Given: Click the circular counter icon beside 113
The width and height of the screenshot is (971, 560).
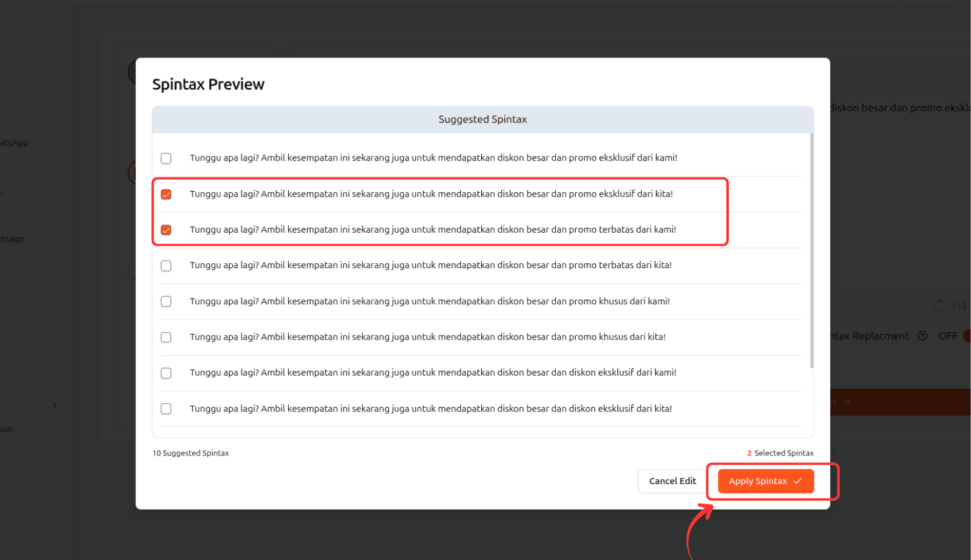Looking at the screenshot, I should (x=940, y=306).
